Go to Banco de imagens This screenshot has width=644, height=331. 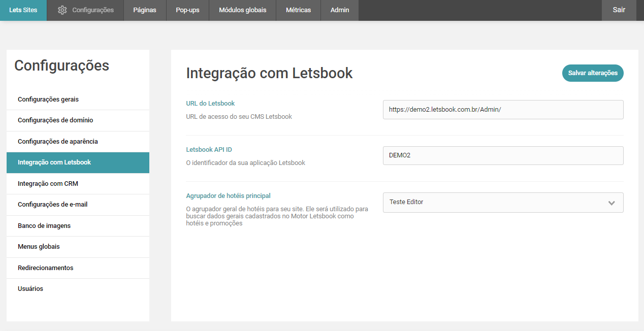(x=78, y=226)
